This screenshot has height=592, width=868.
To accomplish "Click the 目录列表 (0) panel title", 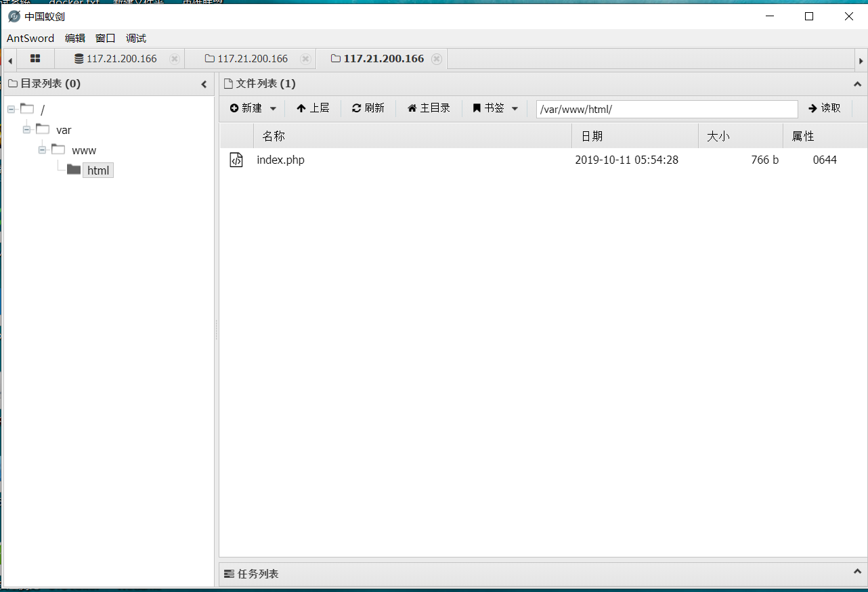I will click(51, 84).
